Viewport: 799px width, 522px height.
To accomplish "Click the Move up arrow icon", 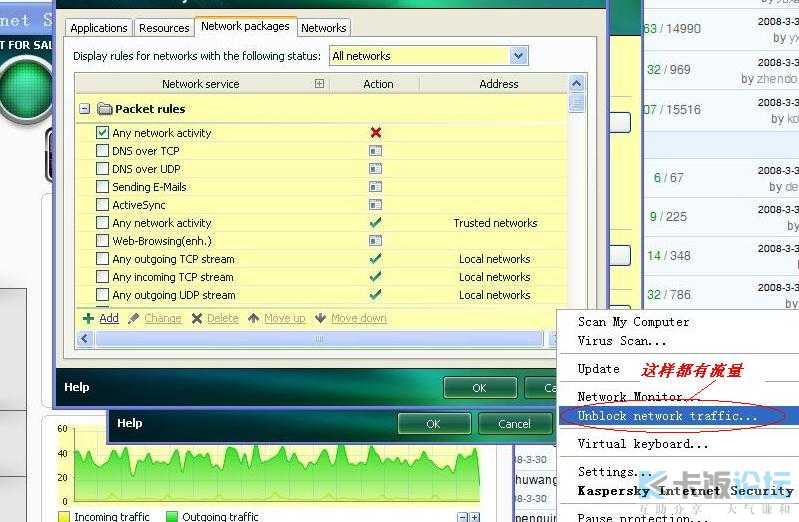I will [x=253, y=318].
